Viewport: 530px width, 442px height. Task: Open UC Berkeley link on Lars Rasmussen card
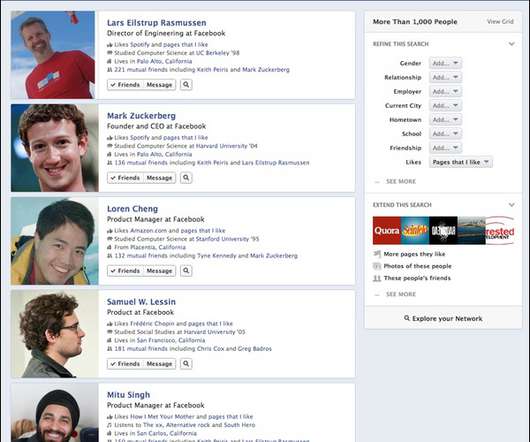point(218,53)
